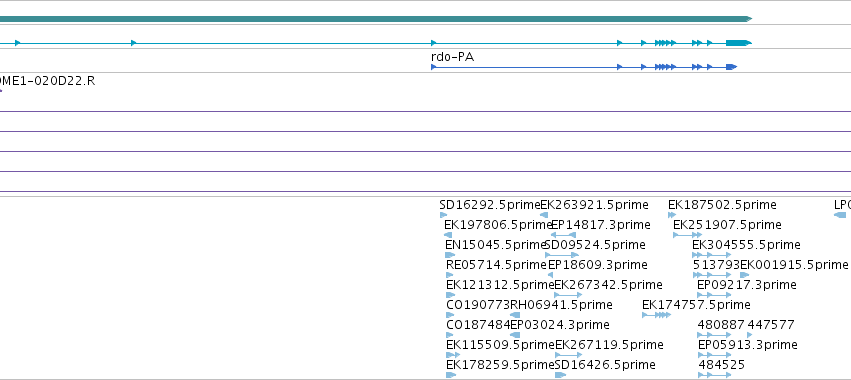Click the 484525 feature label
This screenshot has height=380, width=851.
[722, 365]
